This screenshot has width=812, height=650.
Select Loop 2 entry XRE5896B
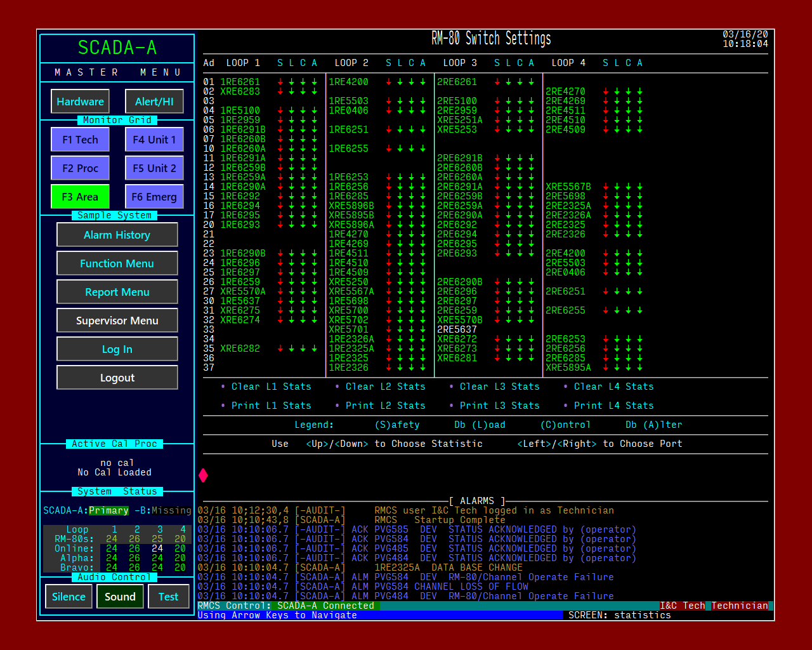point(351,206)
